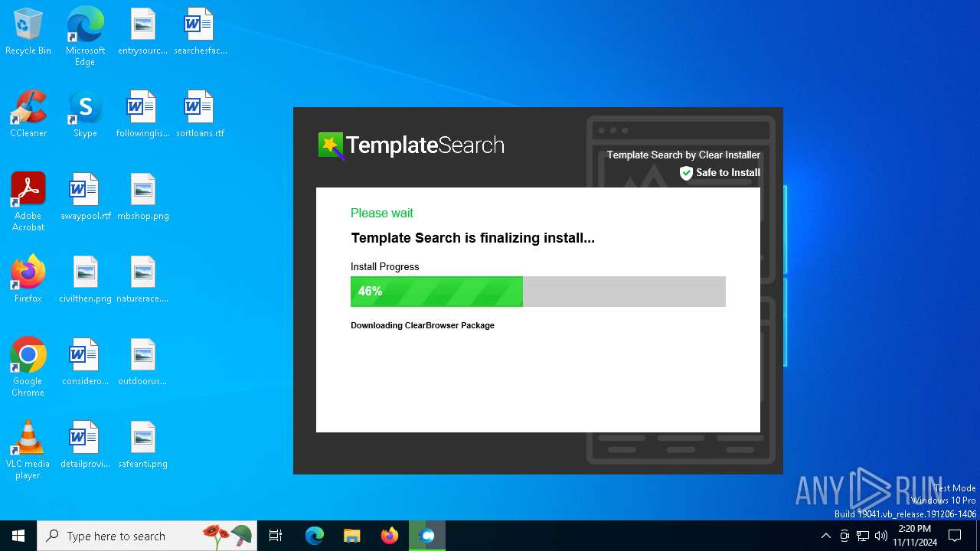Launch Firefox from the taskbar
The image size is (980, 551).
[x=390, y=536]
